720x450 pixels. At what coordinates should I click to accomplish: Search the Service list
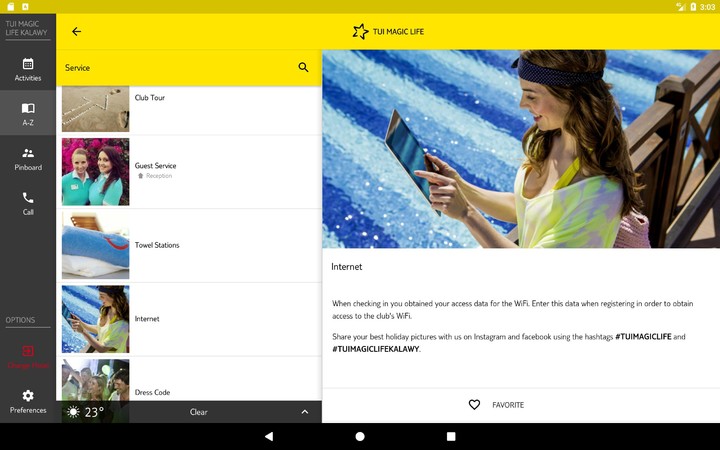(x=303, y=68)
